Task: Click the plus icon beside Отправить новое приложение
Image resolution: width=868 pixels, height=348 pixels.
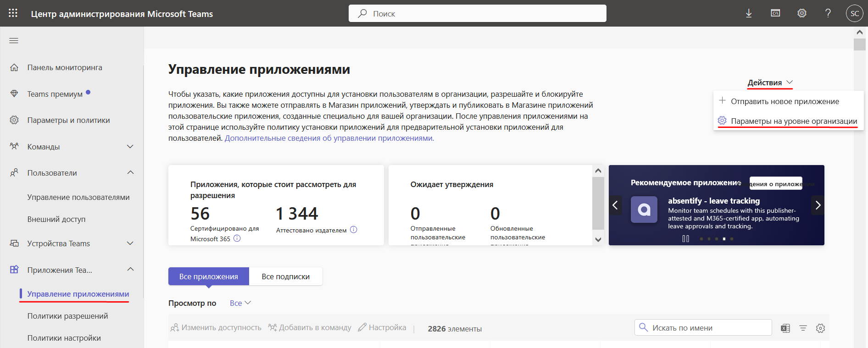Action: point(722,100)
